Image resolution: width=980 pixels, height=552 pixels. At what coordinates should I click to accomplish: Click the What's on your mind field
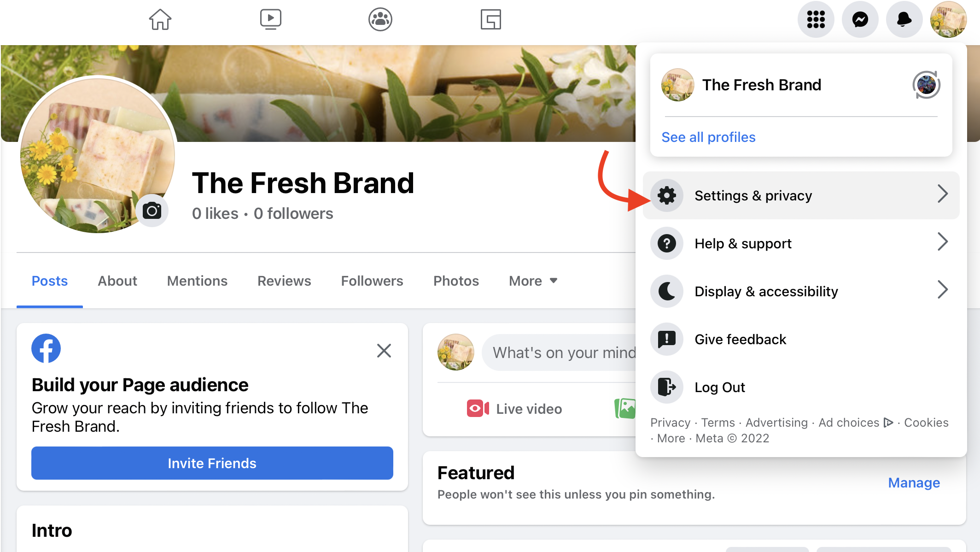click(566, 352)
